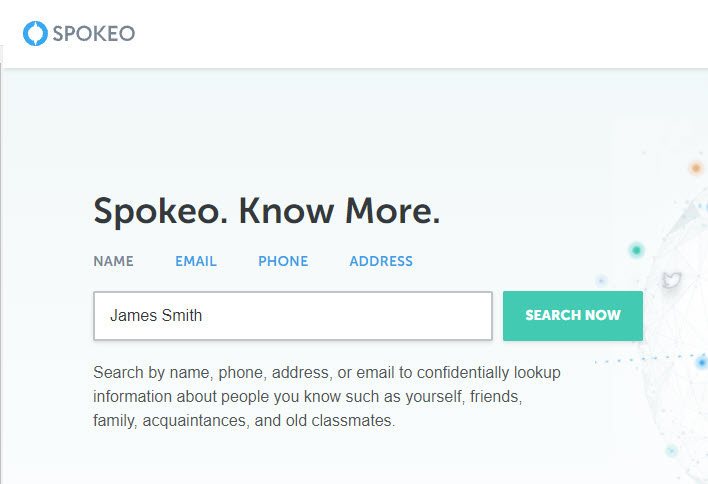708x484 pixels.
Task: Choose the ADDRESS search tab
Action: [381, 261]
